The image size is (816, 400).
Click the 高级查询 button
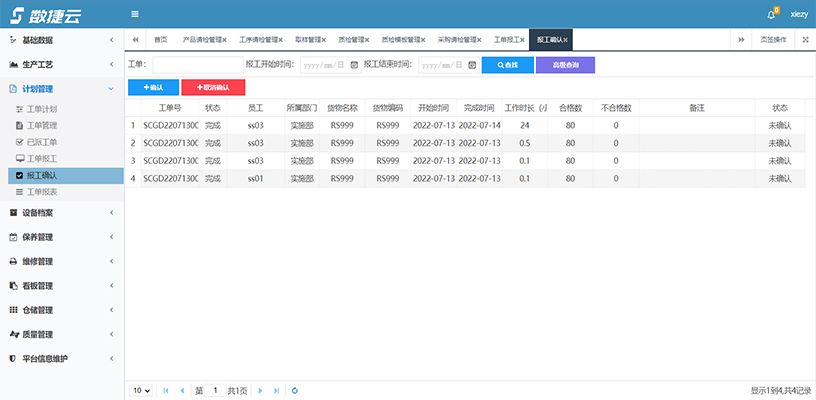click(565, 65)
